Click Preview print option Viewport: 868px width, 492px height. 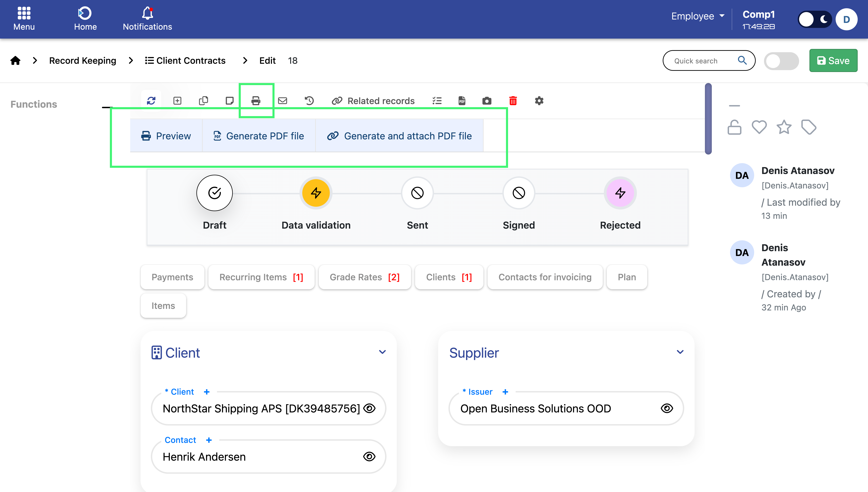coord(166,136)
